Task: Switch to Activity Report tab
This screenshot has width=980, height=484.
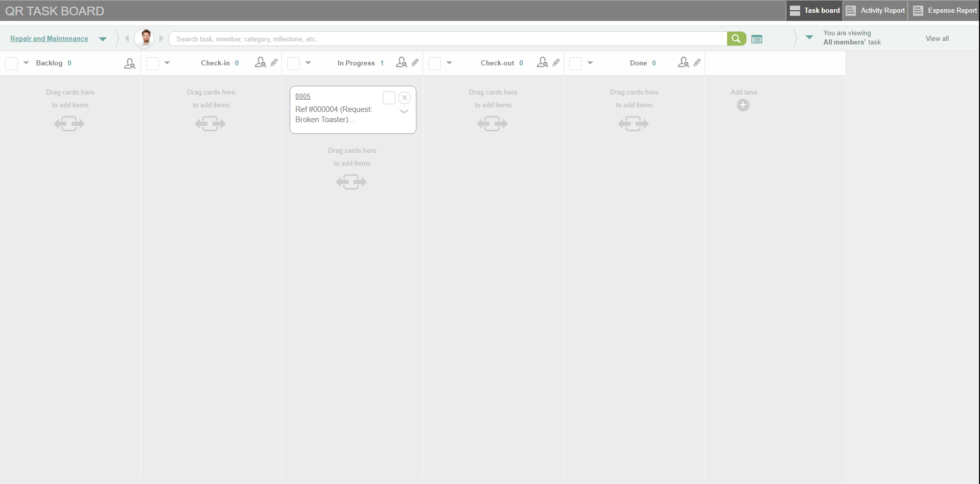Action: [x=875, y=10]
